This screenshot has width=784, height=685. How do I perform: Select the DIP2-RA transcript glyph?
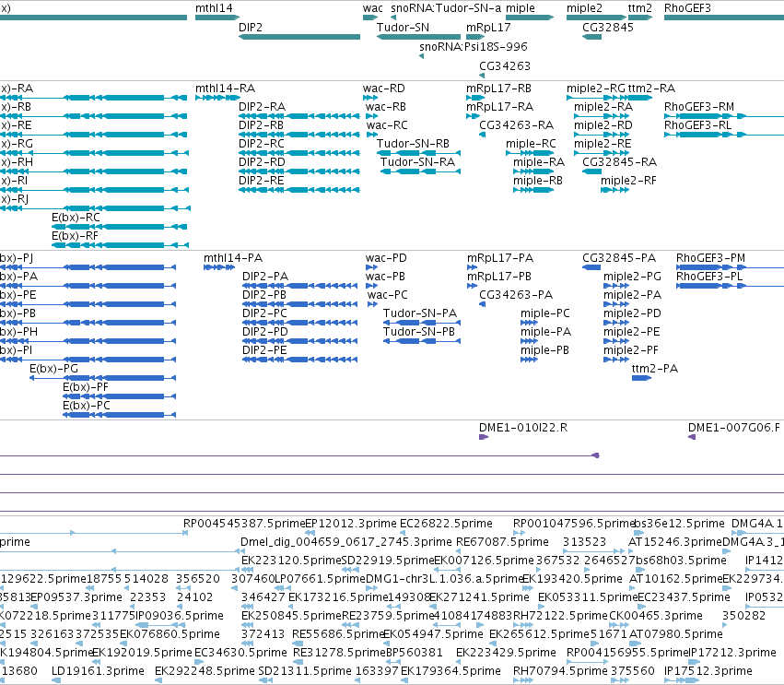point(299,116)
